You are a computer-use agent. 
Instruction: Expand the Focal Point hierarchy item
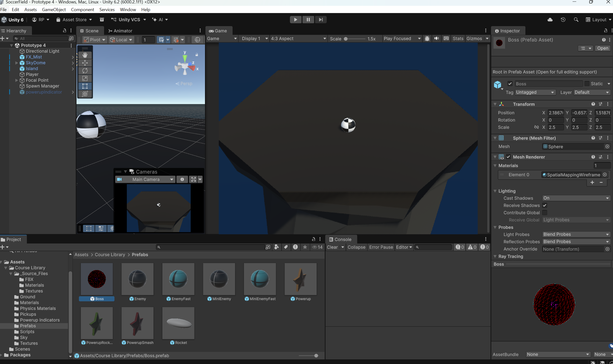(16, 80)
